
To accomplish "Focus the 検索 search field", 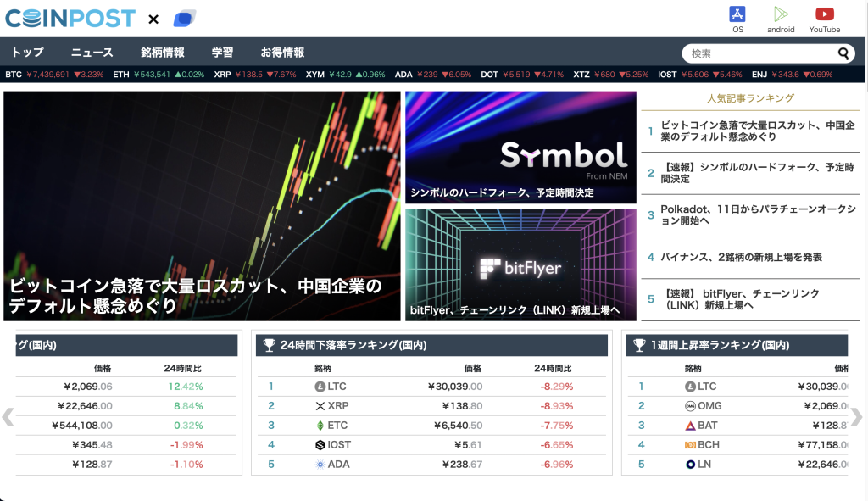I will point(768,53).
